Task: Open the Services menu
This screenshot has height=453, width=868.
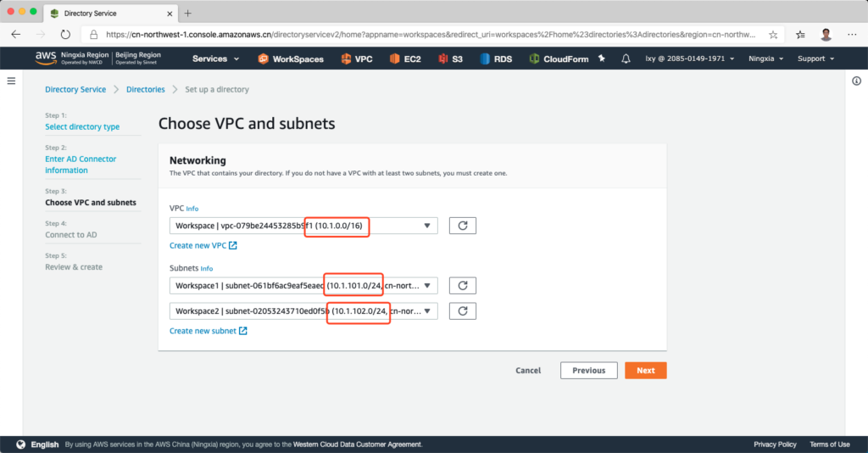Action: (215, 59)
